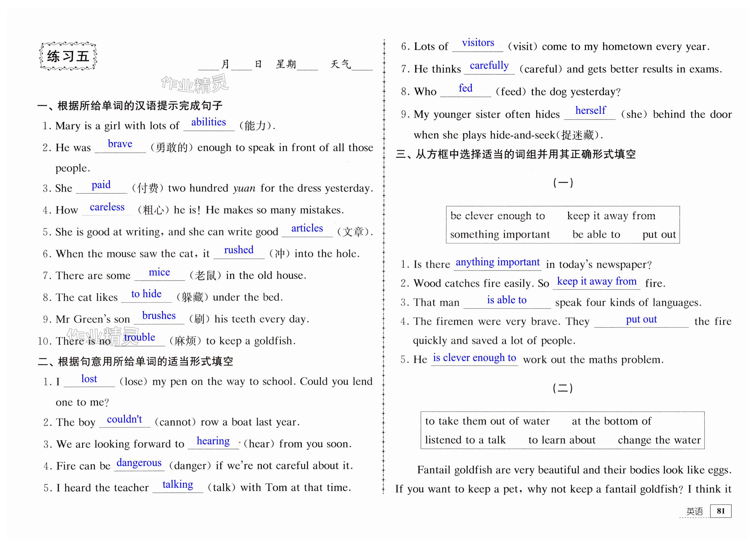Viewport: 756px width, 546px height.
Task: Click the 'herself' answer blank
Action: point(590,111)
